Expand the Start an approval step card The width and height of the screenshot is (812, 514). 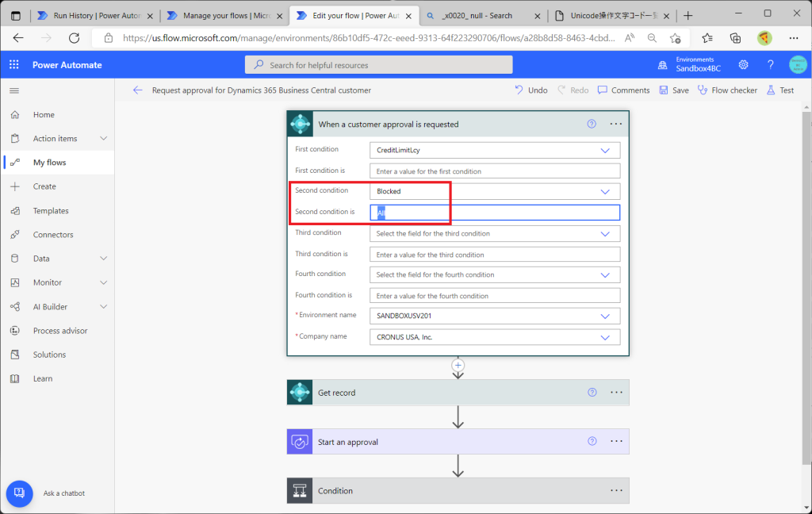point(458,442)
